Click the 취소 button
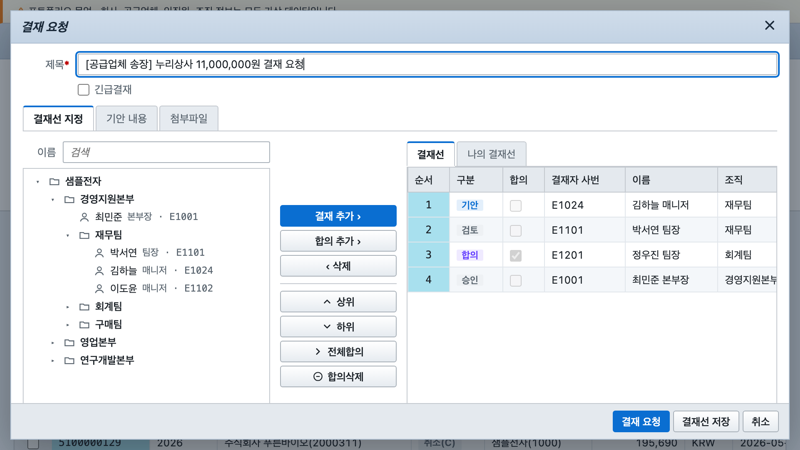Screen dimensions: 800x450 760,421
